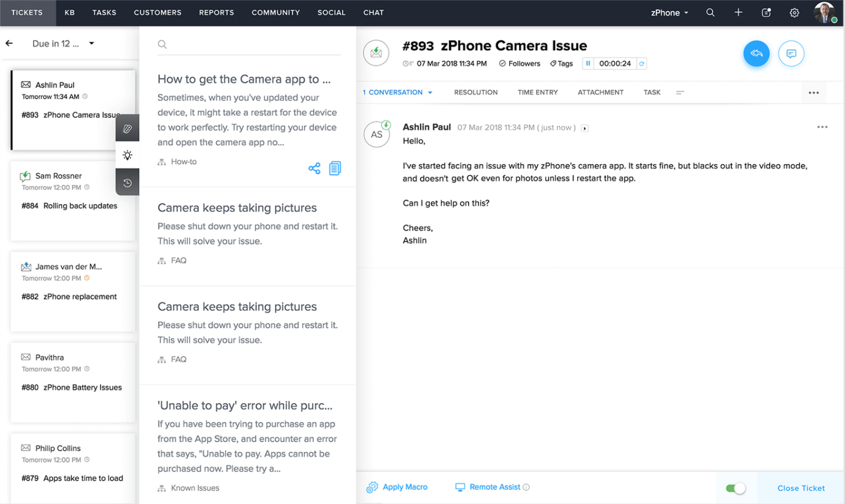This screenshot has width=845, height=504.
Task: Open the history clock side icon
Action: pos(128,183)
